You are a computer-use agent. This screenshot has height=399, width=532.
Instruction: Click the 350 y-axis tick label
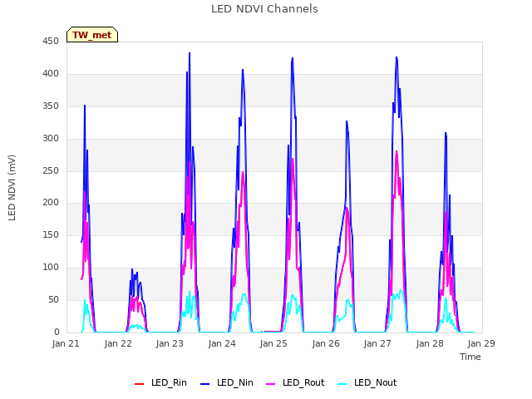(x=51, y=106)
